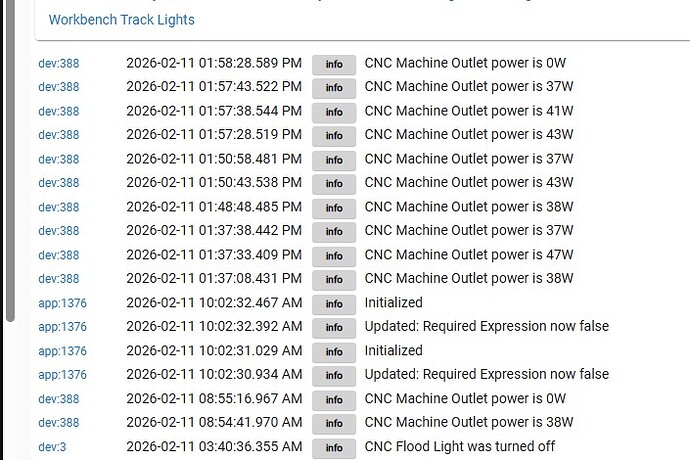Open the Workbench Track Lights link
Viewport: 690px width, 460px height.
[x=121, y=19]
